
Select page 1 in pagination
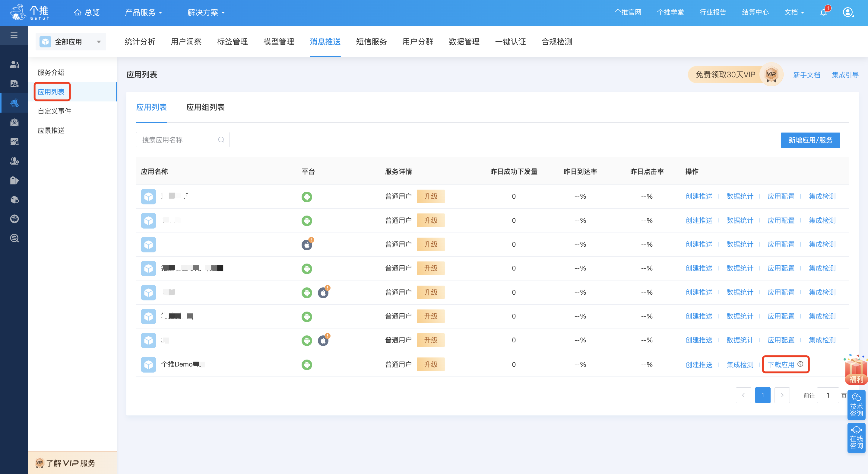[762, 395]
